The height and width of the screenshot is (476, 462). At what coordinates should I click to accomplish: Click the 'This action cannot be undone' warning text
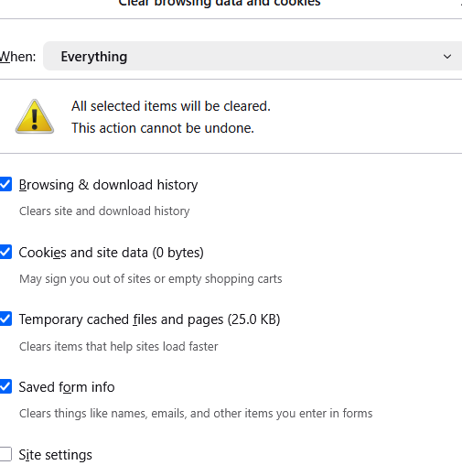[163, 128]
